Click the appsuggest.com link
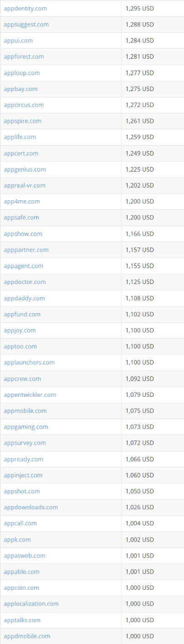 click(26, 25)
